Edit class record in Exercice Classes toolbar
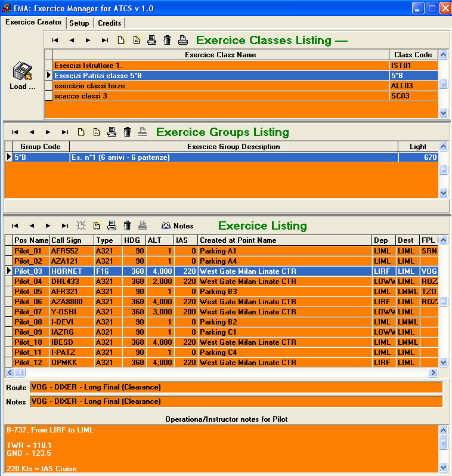This screenshot has width=452, height=476. [137, 40]
